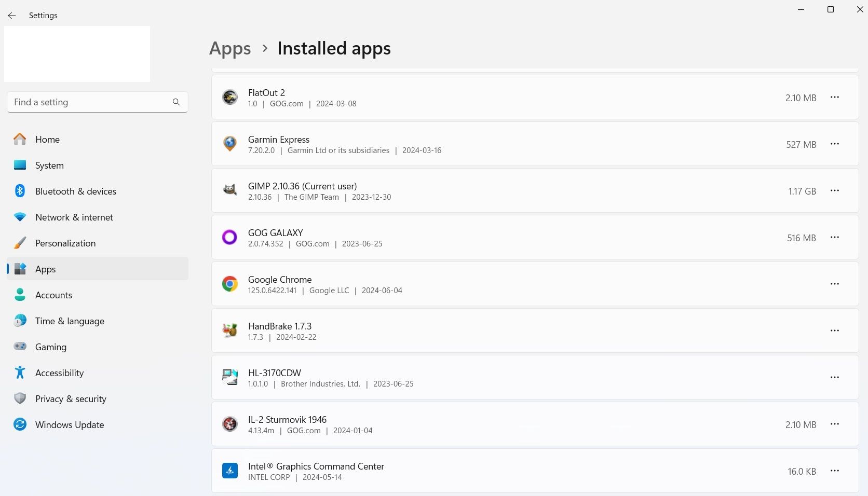Click the Windows Update sync icon
The width and height of the screenshot is (868, 496).
tap(20, 424)
